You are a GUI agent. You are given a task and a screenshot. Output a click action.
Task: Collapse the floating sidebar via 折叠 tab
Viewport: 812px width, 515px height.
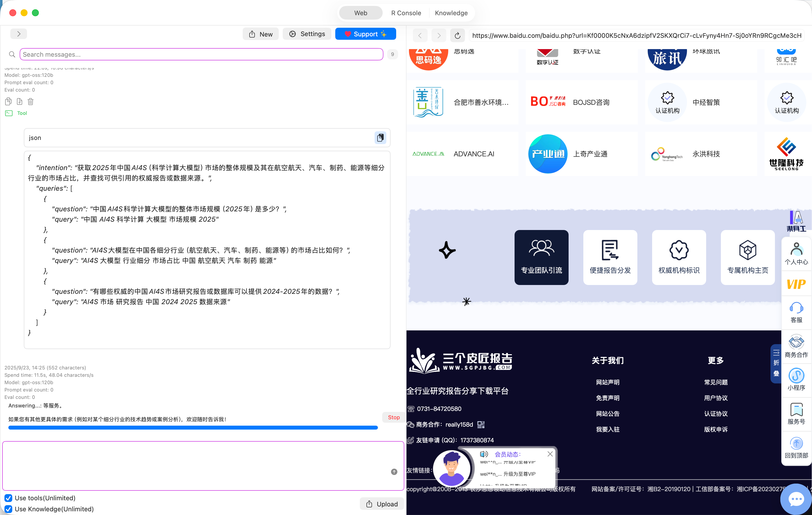(x=776, y=363)
